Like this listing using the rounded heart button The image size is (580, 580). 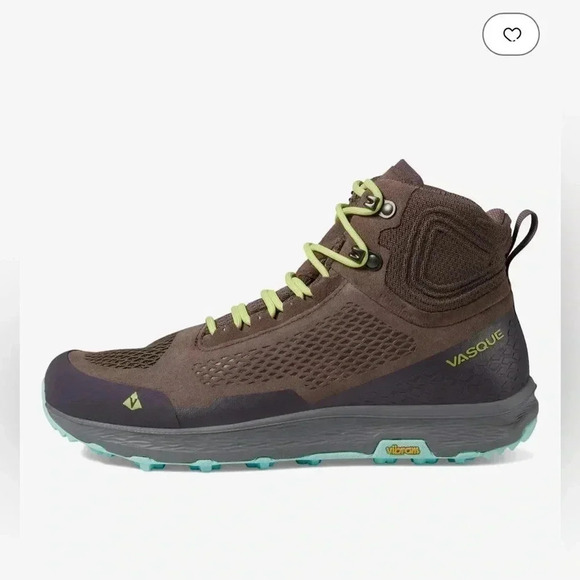tap(511, 34)
